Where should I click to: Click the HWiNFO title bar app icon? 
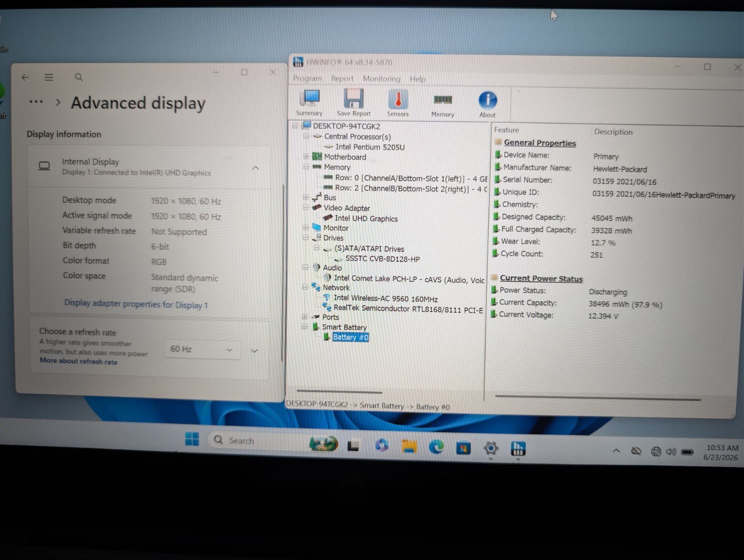point(298,62)
